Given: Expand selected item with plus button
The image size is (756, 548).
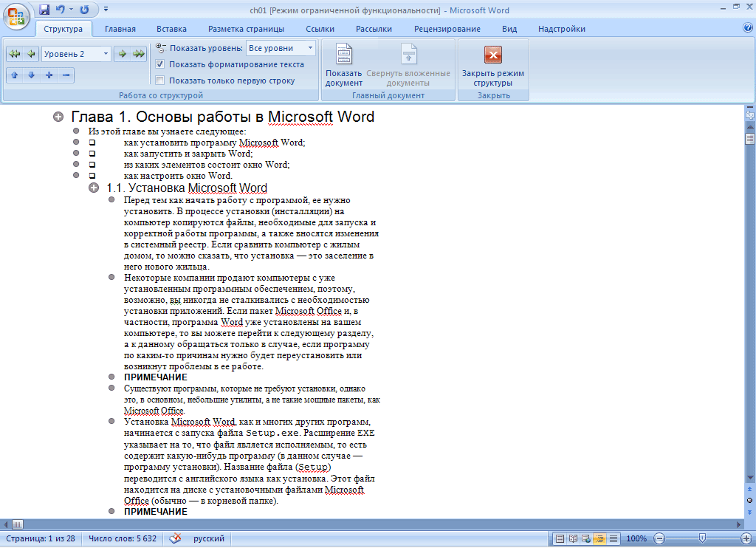Looking at the screenshot, I should point(49,75).
